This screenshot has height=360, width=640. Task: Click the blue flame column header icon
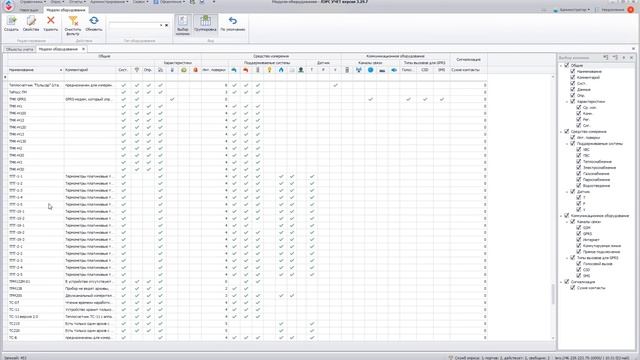tap(281, 70)
